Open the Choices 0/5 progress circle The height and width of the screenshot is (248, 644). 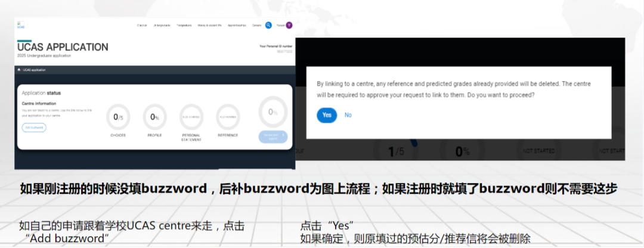click(118, 117)
